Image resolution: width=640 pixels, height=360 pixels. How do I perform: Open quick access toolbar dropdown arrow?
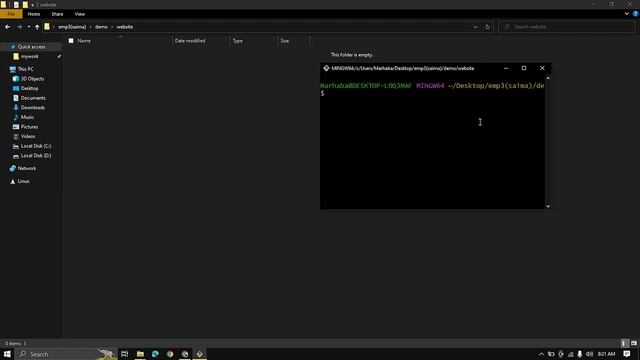(33, 5)
